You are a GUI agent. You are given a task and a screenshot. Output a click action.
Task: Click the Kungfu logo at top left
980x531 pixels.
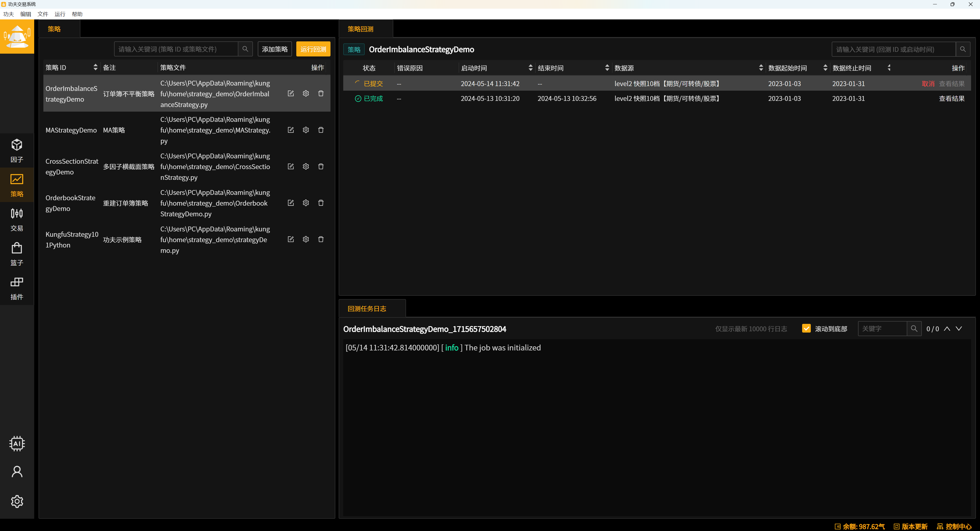pyautogui.click(x=17, y=37)
